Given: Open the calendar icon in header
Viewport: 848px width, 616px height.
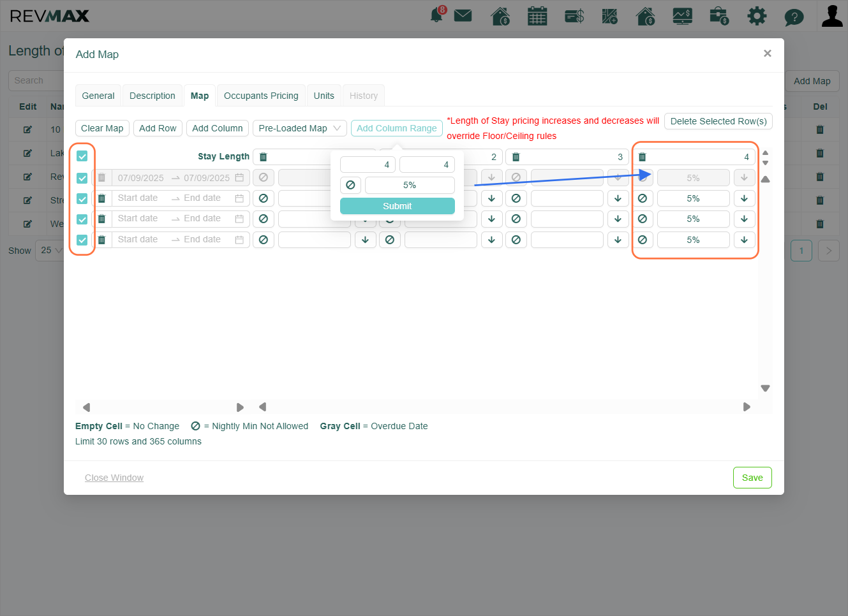Looking at the screenshot, I should pyautogui.click(x=537, y=16).
